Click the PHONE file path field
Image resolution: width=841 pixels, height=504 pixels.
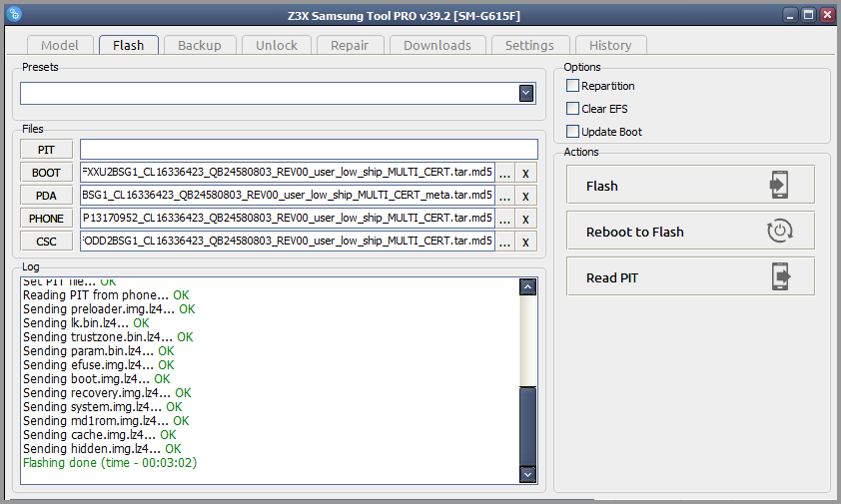point(288,219)
